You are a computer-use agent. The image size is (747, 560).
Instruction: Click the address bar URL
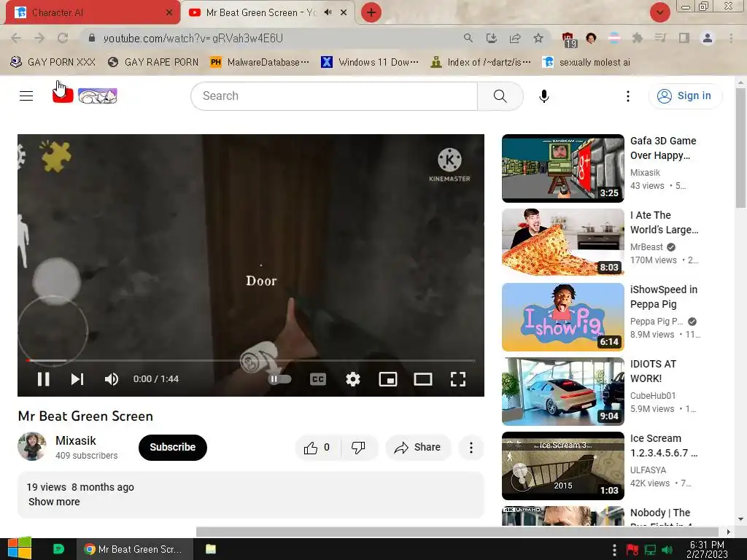click(x=193, y=38)
